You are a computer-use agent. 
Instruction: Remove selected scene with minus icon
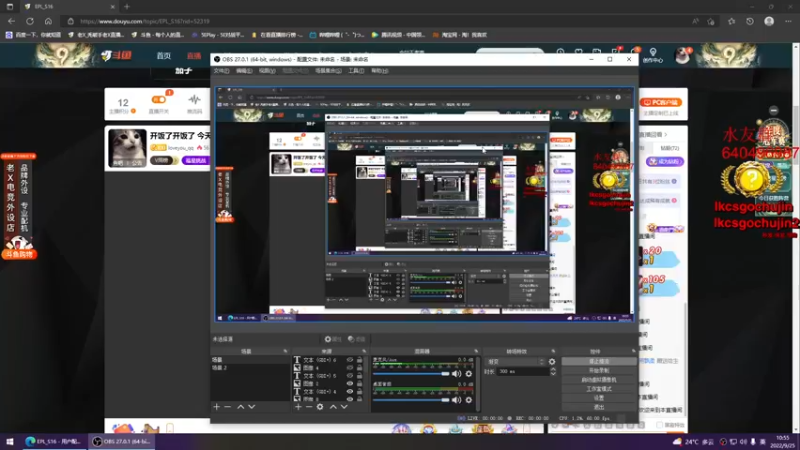[228, 407]
